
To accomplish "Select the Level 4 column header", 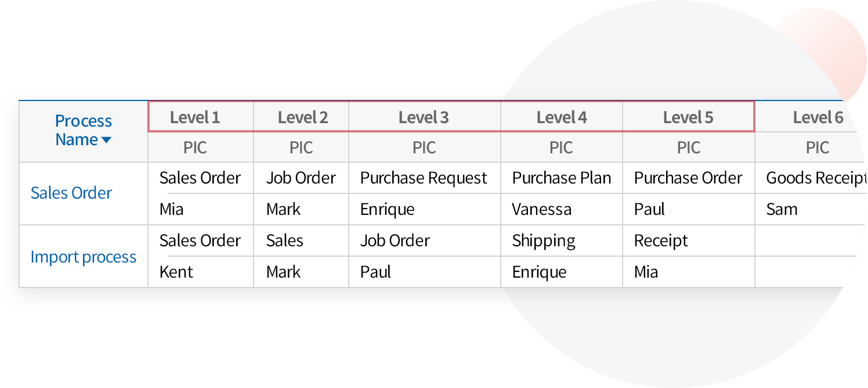I will pos(561,117).
